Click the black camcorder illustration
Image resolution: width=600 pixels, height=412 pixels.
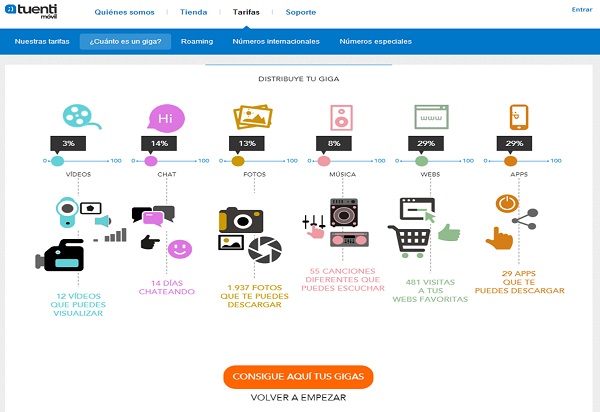click(60, 256)
